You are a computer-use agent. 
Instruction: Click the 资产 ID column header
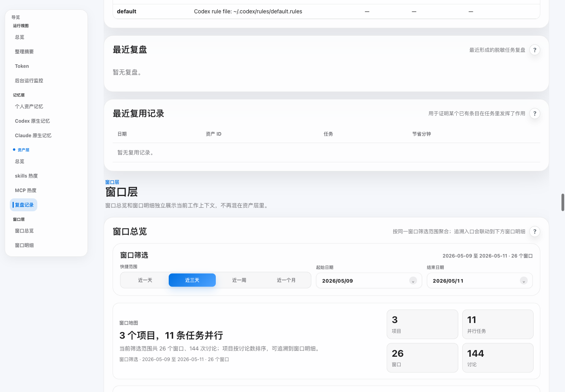coord(213,134)
